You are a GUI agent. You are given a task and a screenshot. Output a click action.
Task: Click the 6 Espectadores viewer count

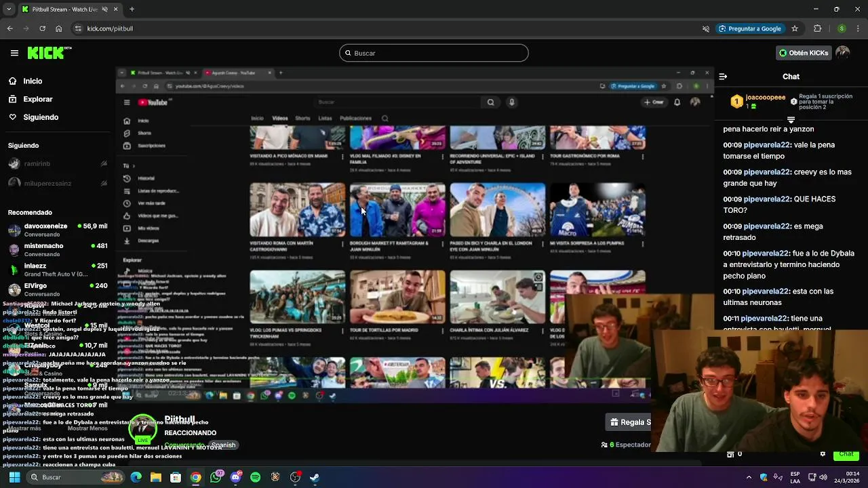pos(625,445)
